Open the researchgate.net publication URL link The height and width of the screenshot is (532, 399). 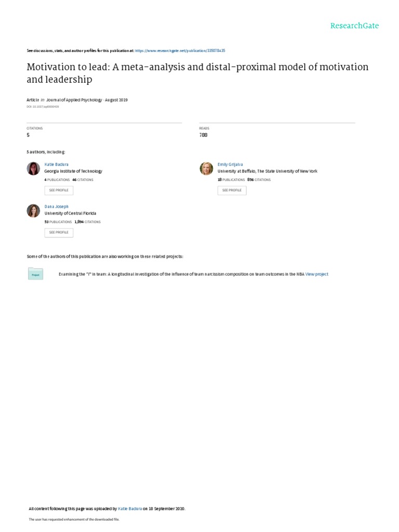180,51
